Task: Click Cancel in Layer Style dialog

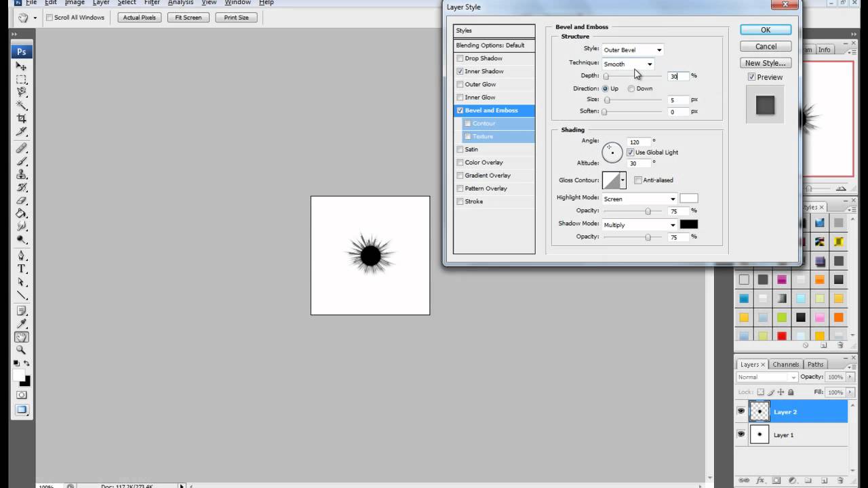Action: point(766,46)
